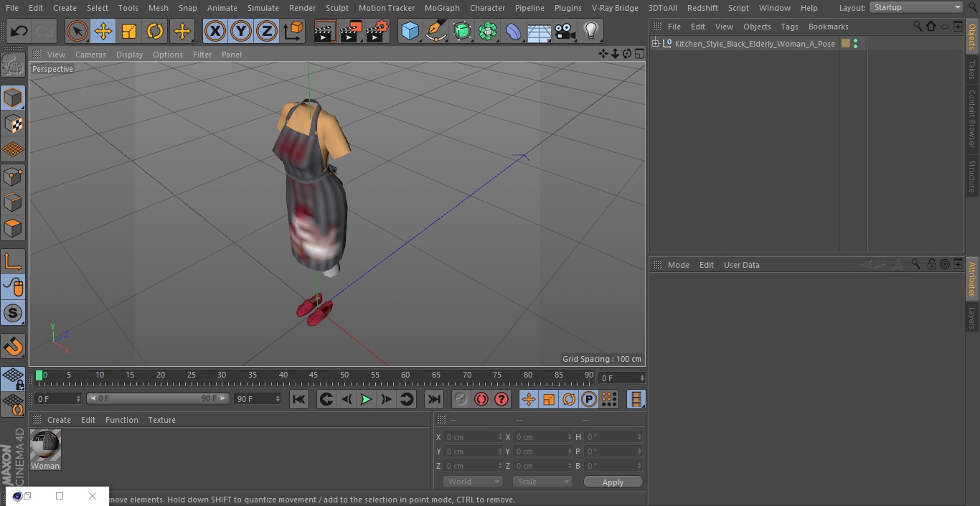Toggle position key recording icon
This screenshot has height=506, width=980.
tap(529, 399)
